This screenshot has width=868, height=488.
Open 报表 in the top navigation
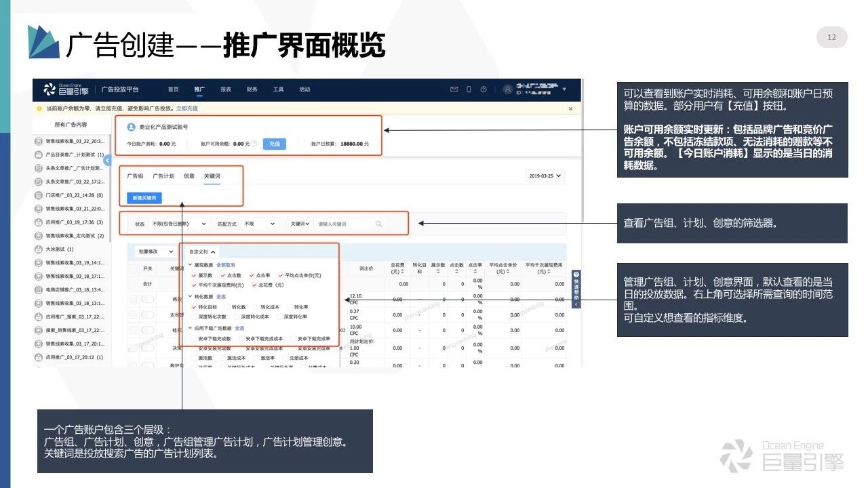(x=226, y=89)
